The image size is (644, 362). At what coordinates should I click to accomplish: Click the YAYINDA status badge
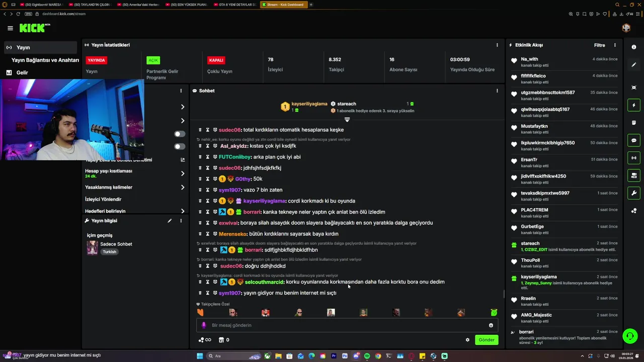(x=96, y=60)
